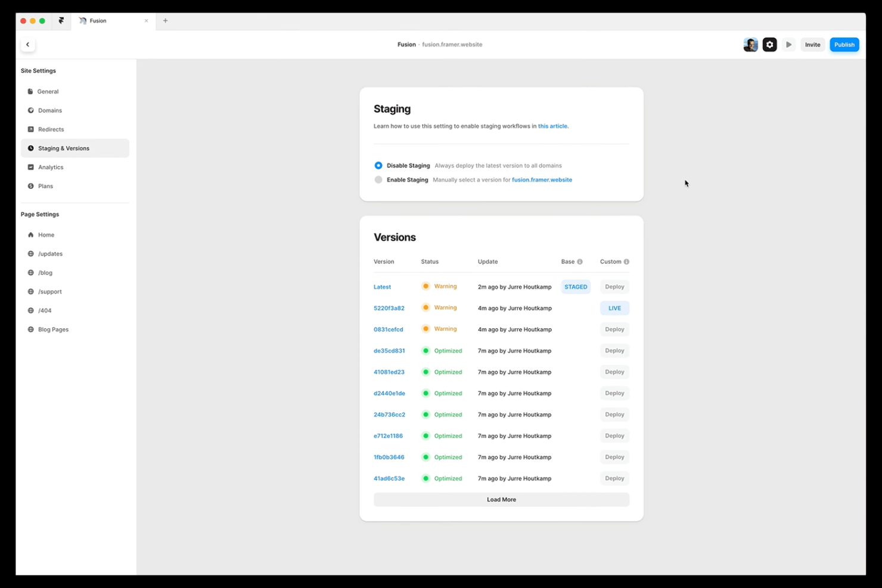Select Staging & Versions
This screenshot has height=588, width=882.
75,148
